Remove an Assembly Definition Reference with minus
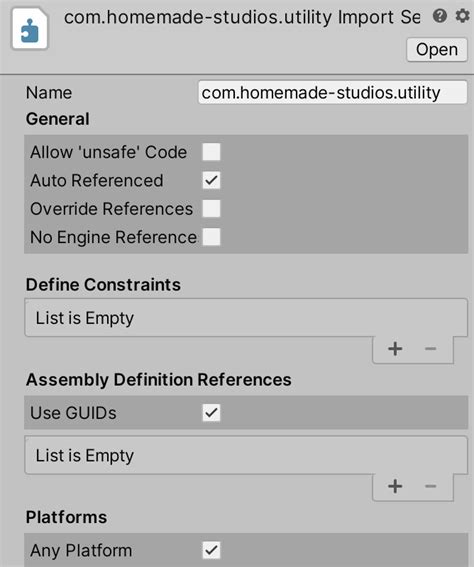This screenshot has width=474, height=567. (x=430, y=486)
